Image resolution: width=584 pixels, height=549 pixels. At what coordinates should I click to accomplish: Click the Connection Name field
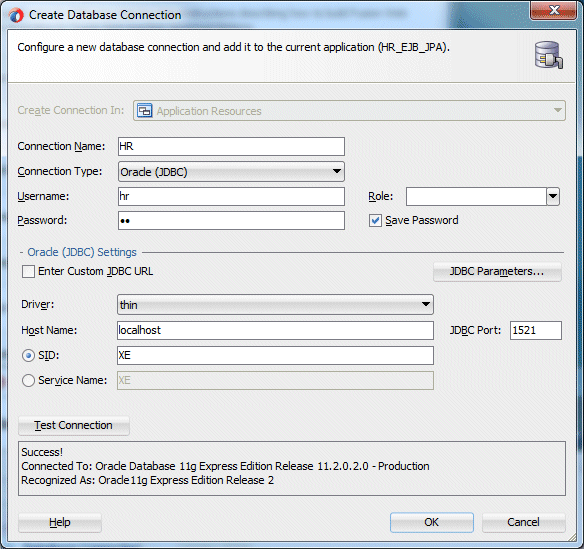231,146
